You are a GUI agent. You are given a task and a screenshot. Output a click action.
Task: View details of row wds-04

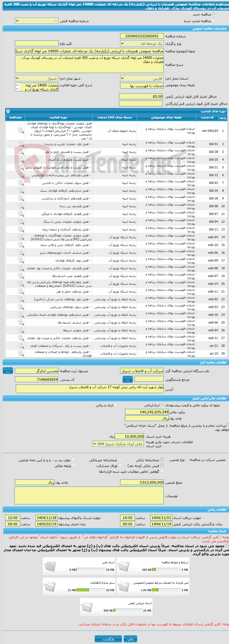[x=21, y=237]
